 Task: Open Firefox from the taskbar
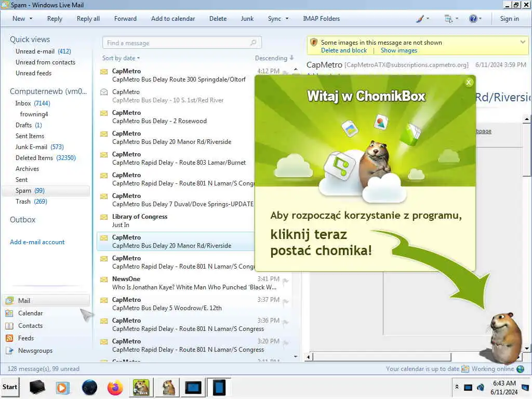pos(115,388)
